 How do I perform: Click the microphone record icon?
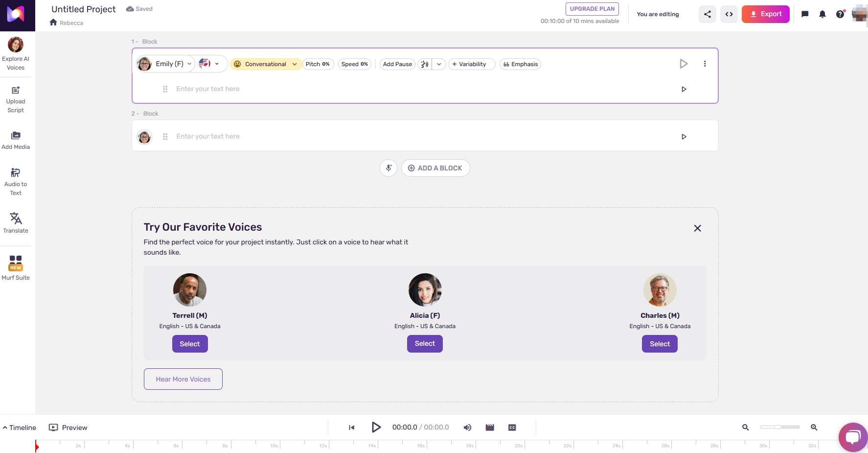coord(388,168)
